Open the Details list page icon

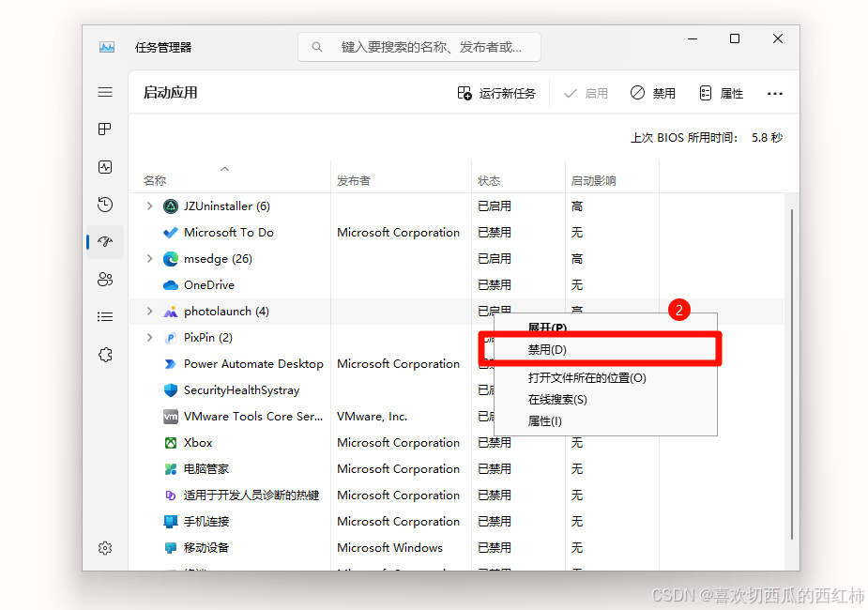tap(105, 316)
